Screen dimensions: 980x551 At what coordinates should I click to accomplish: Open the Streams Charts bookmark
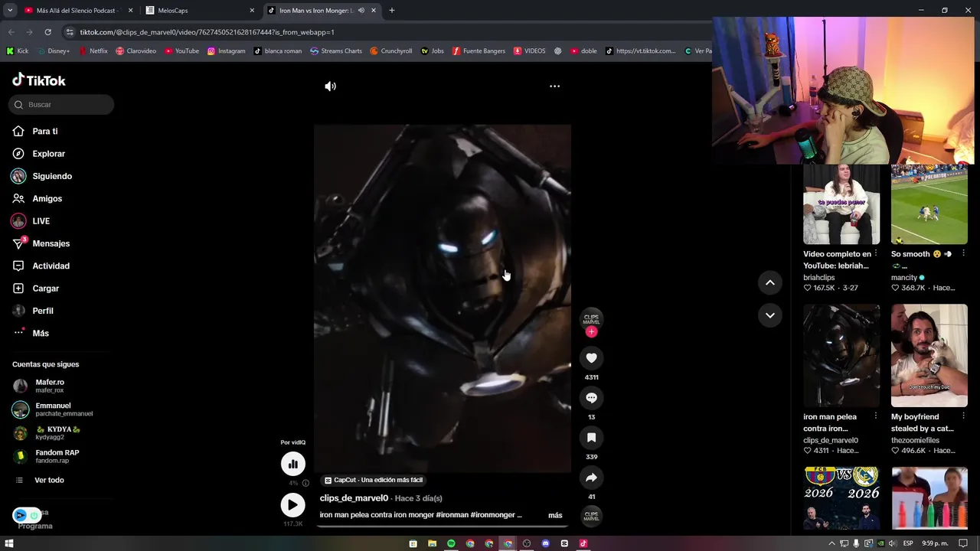click(x=336, y=51)
